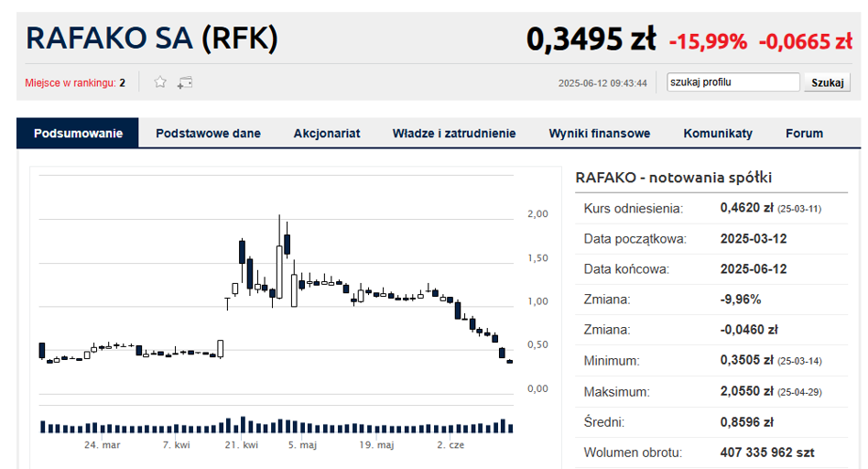
Task: Click the Maksimum value 2,0550 zł row
Action: (x=746, y=391)
